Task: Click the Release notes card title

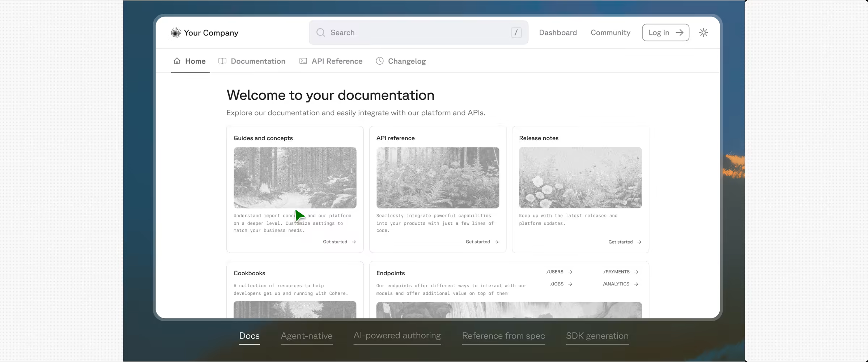Action: point(539,138)
